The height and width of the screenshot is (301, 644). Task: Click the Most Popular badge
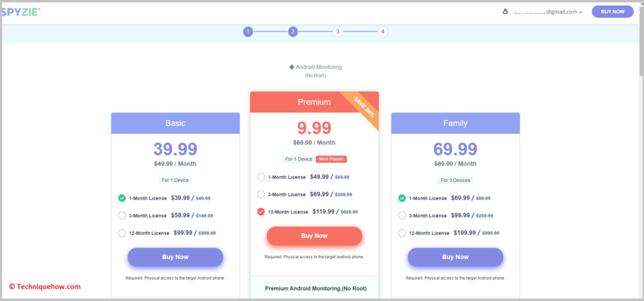point(331,159)
